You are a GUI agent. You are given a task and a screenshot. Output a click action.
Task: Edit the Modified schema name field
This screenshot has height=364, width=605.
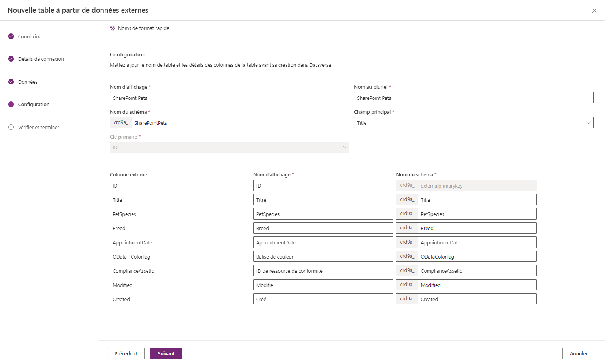(477, 285)
